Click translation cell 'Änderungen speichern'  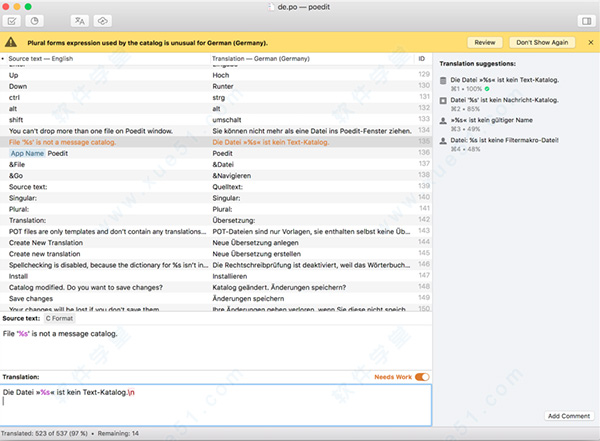point(248,299)
